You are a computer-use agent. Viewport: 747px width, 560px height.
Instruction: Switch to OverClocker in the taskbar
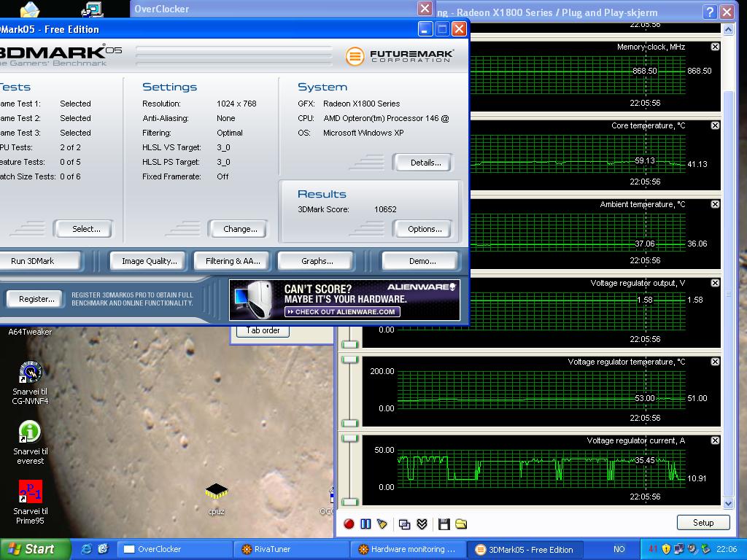(x=176, y=549)
